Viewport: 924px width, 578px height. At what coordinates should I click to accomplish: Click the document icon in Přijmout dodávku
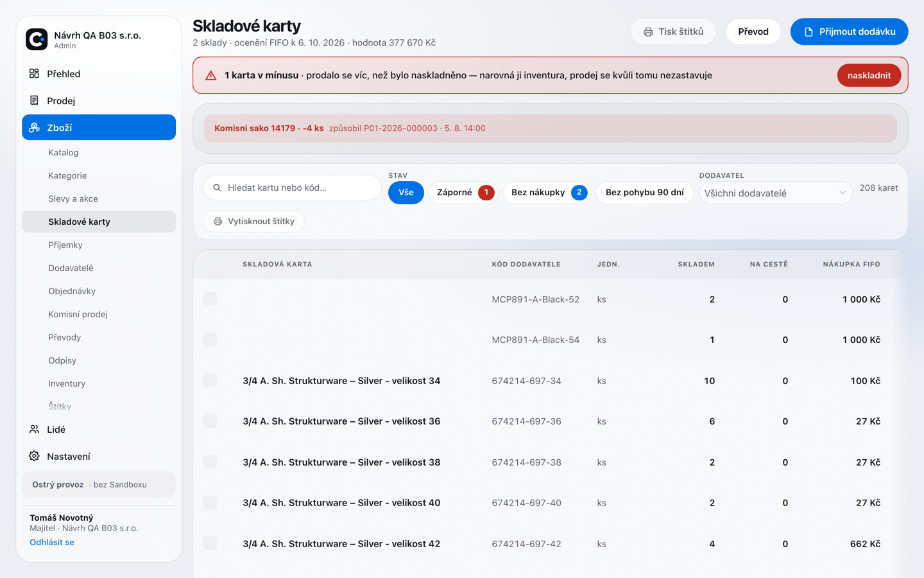(x=809, y=31)
